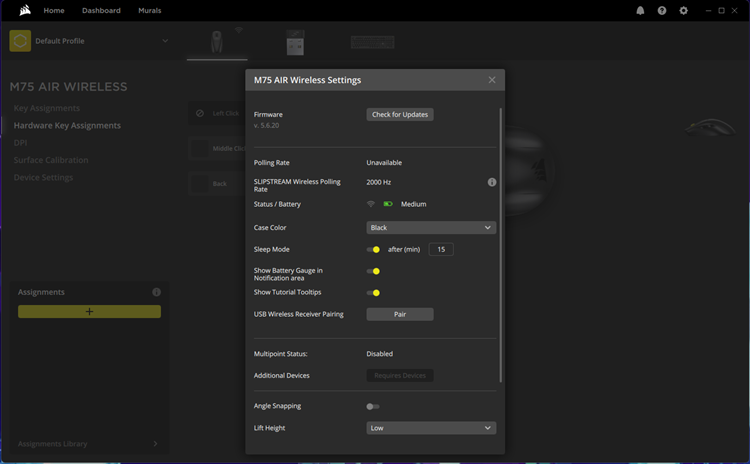Screen dimensions: 750x464
Task: Click the Middle Click assignment button
Action: [x=218, y=148]
